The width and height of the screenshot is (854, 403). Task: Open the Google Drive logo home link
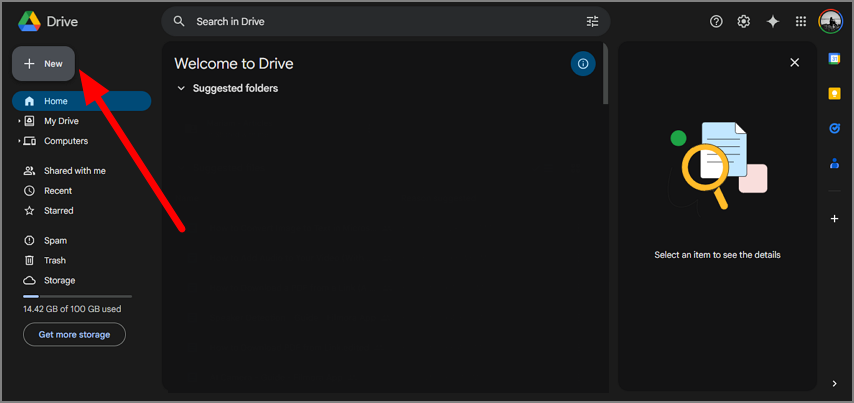coord(48,21)
